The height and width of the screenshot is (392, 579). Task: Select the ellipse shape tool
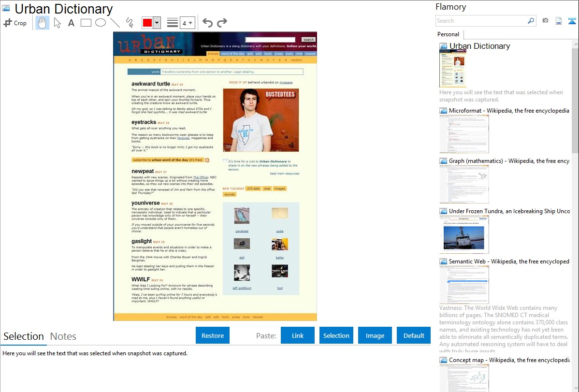(101, 23)
